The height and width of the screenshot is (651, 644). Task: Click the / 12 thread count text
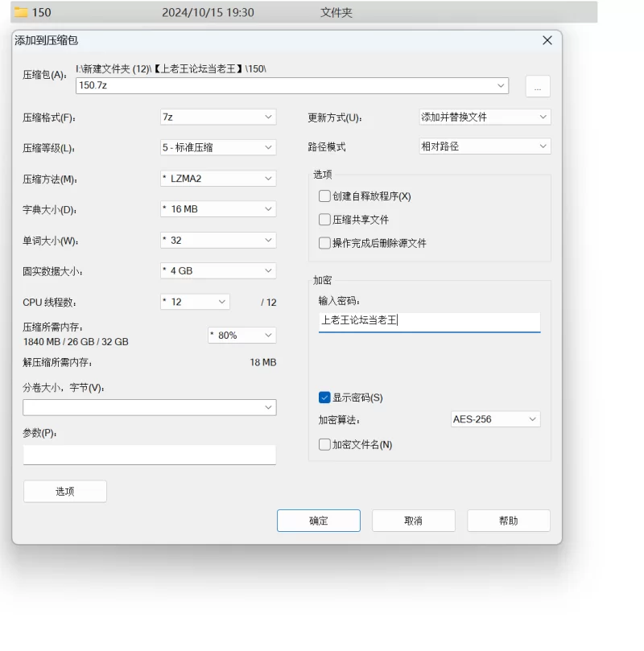269,303
